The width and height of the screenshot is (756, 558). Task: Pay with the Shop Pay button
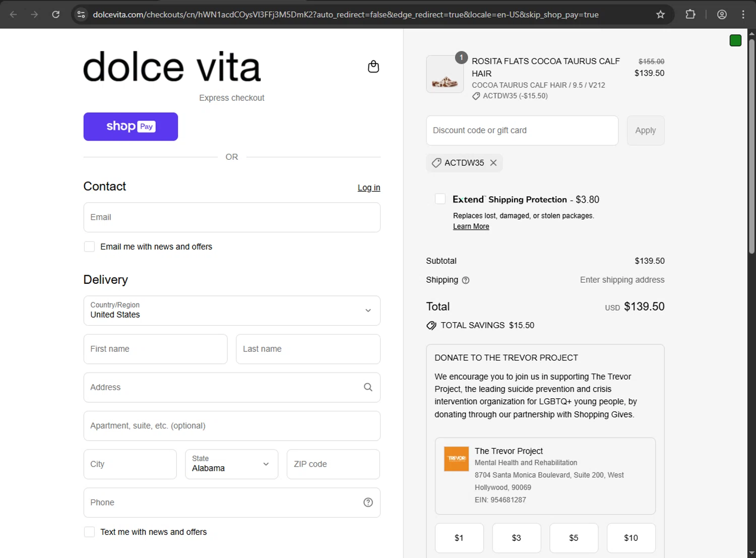tap(131, 127)
